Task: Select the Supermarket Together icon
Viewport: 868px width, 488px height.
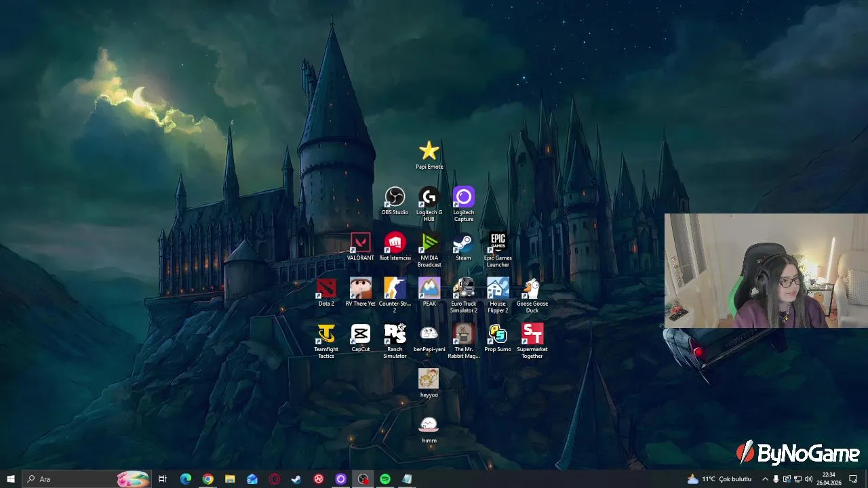Action: [532, 341]
